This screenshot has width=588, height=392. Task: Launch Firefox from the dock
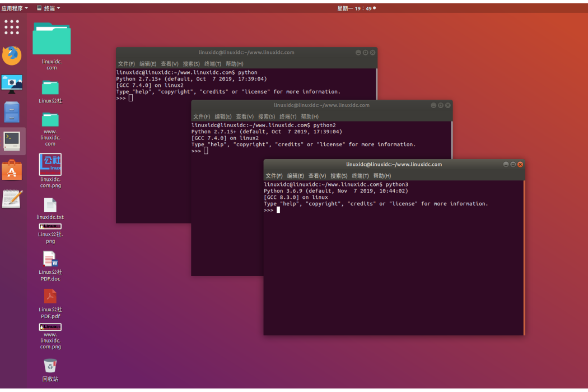[12, 55]
